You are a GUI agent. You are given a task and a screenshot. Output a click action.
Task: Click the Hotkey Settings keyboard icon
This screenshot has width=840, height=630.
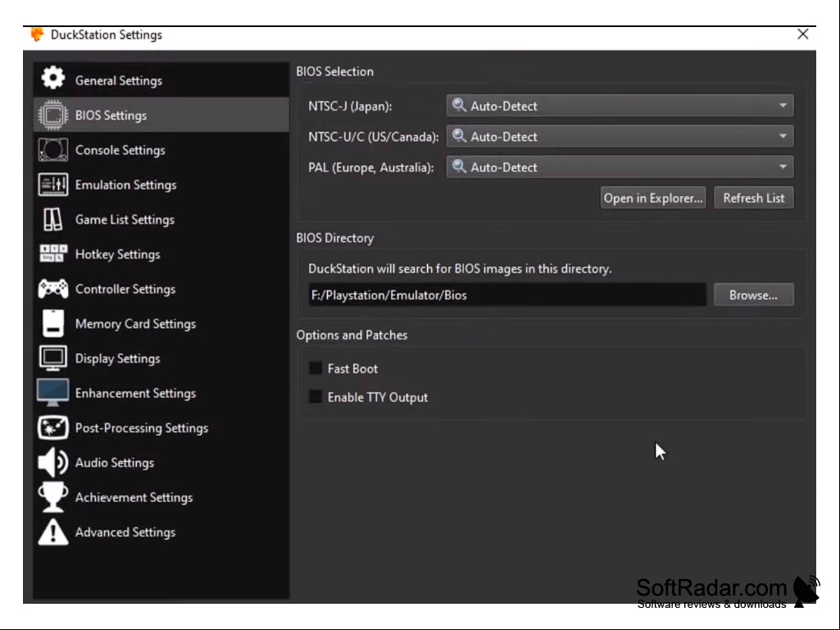point(53,253)
